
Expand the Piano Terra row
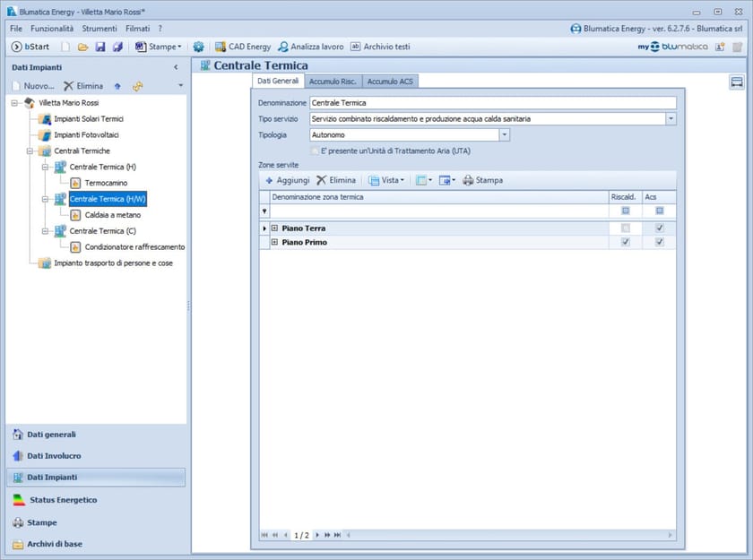point(274,228)
